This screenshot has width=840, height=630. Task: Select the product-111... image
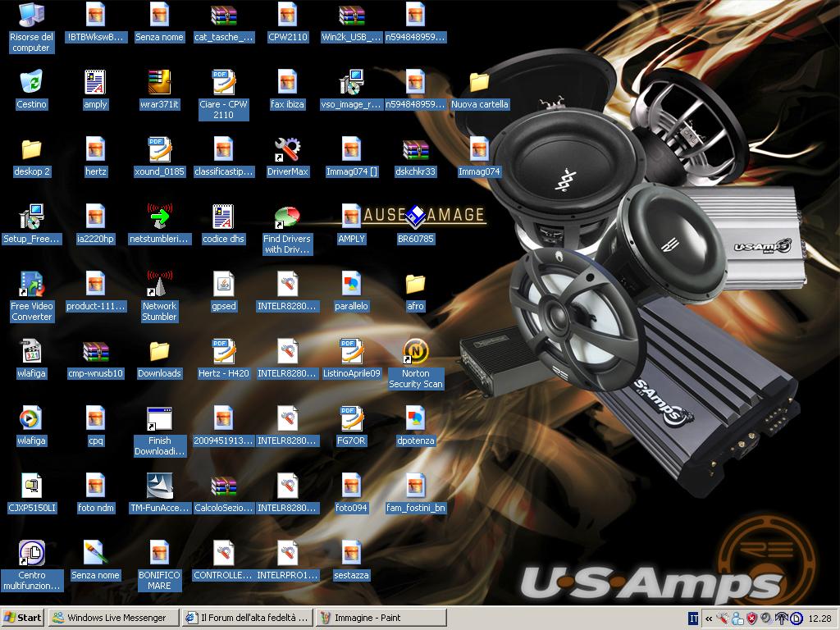(x=95, y=291)
